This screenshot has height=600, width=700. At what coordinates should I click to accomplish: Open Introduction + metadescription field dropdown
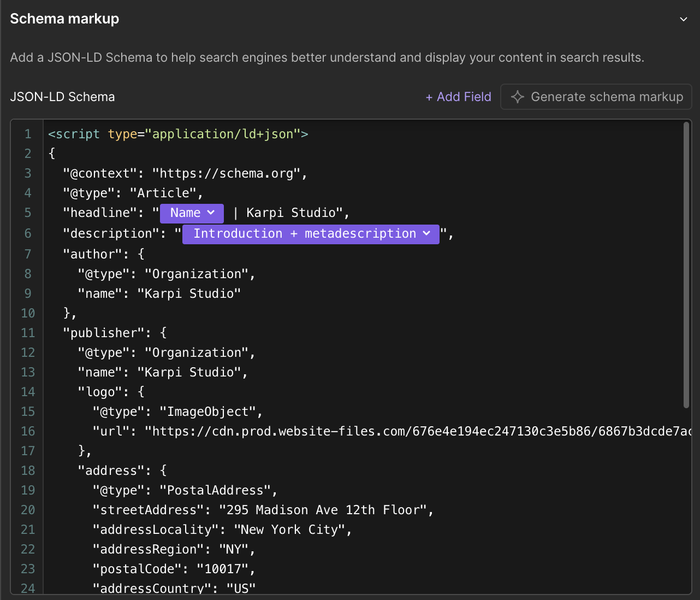pos(311,234)
